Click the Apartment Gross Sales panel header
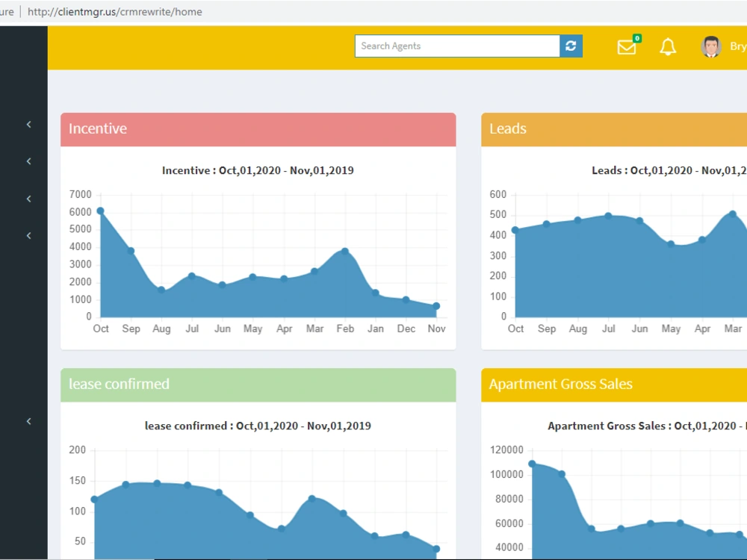Viewport: 747px width, 560px height. click(614, 385)
